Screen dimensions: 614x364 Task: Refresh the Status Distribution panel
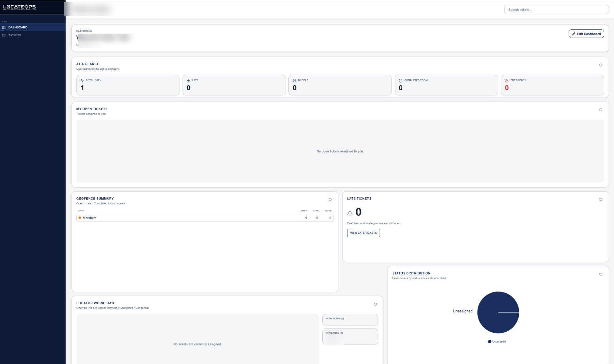tap(601, 274)
